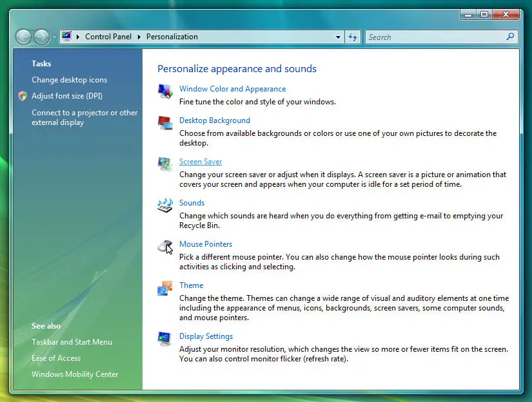
Task: Expand the arrow before Personalization breadcrumb
Action: 139,37
